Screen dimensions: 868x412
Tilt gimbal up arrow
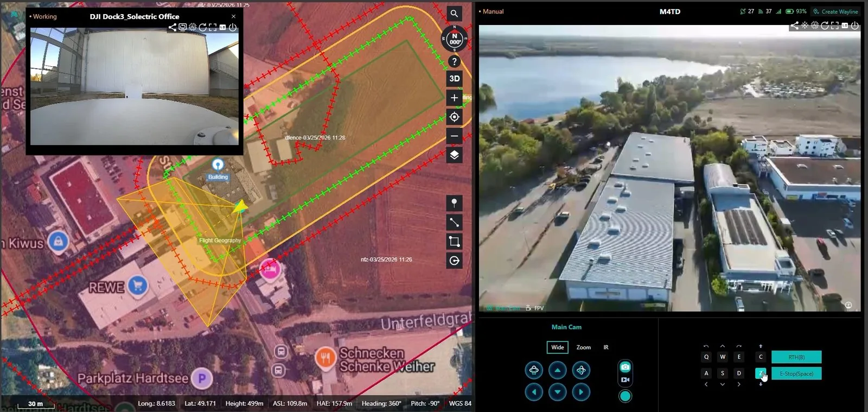click(x=557, y=370)
